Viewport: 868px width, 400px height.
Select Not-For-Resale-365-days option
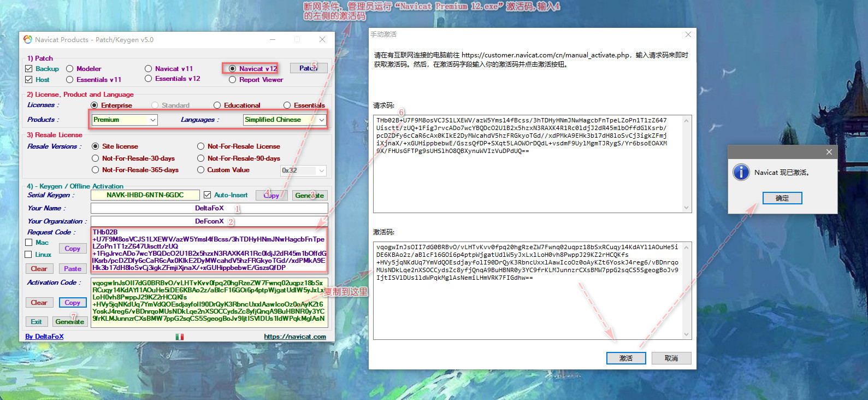tap(96, 169)
